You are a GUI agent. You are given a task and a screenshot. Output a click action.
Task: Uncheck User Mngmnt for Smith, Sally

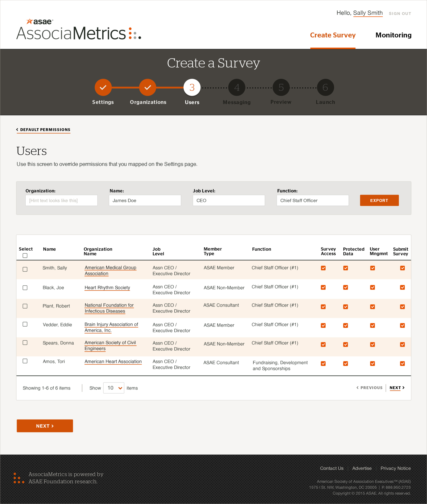pyautogui.click(x=373, y=268)
